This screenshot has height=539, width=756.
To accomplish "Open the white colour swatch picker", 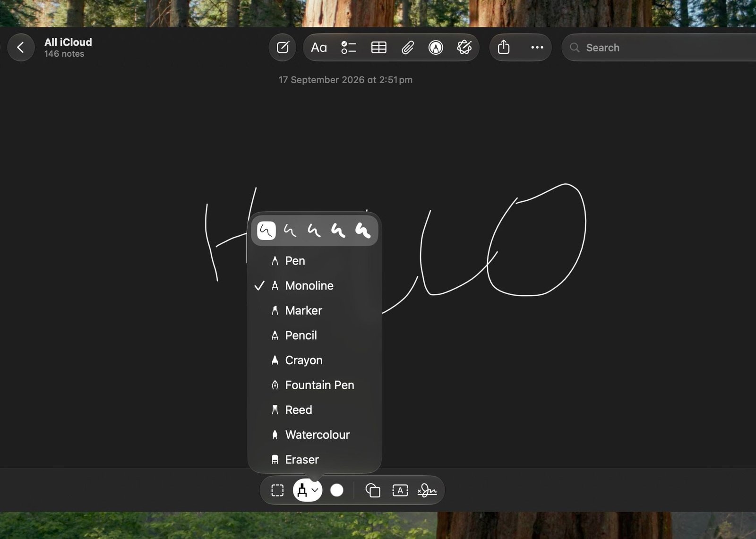I will point(337,490).
